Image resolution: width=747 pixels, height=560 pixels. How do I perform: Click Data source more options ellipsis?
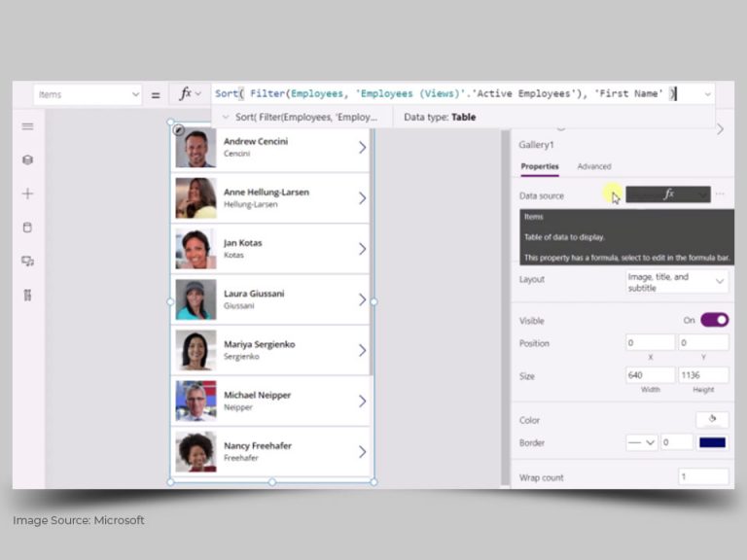click(x=721, y=194)
